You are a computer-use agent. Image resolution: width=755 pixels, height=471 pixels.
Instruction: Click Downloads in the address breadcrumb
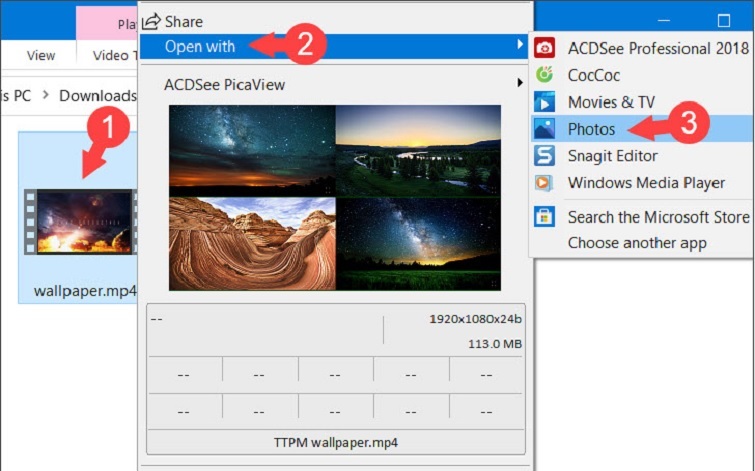click(97, 96)
